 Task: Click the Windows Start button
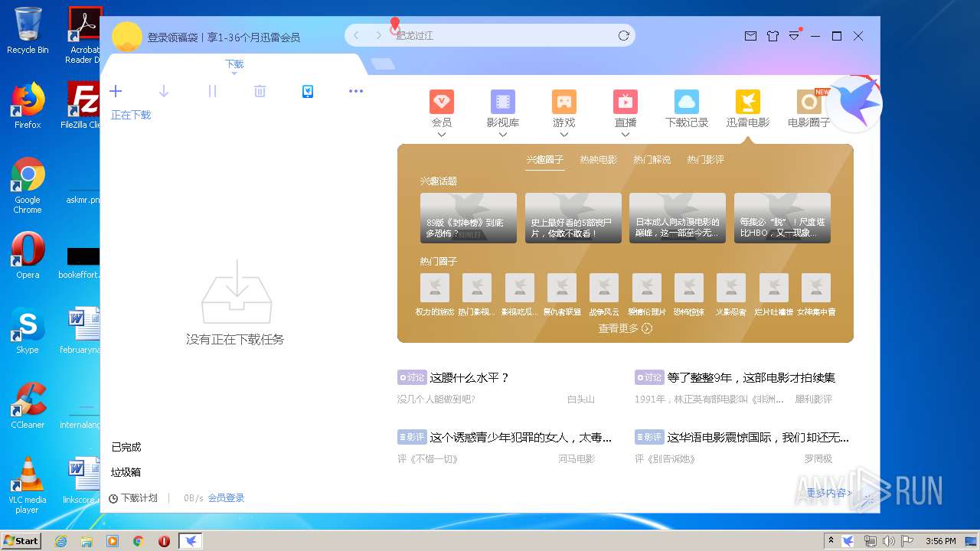[21, 540]
